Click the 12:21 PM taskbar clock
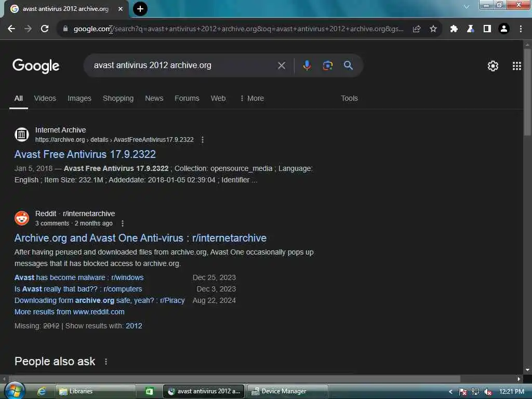 [x=512, y=392]
